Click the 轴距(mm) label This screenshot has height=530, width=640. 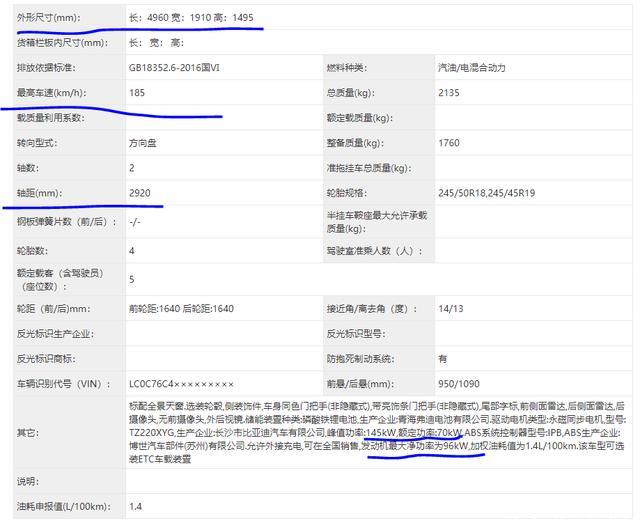tap(39, 193)
